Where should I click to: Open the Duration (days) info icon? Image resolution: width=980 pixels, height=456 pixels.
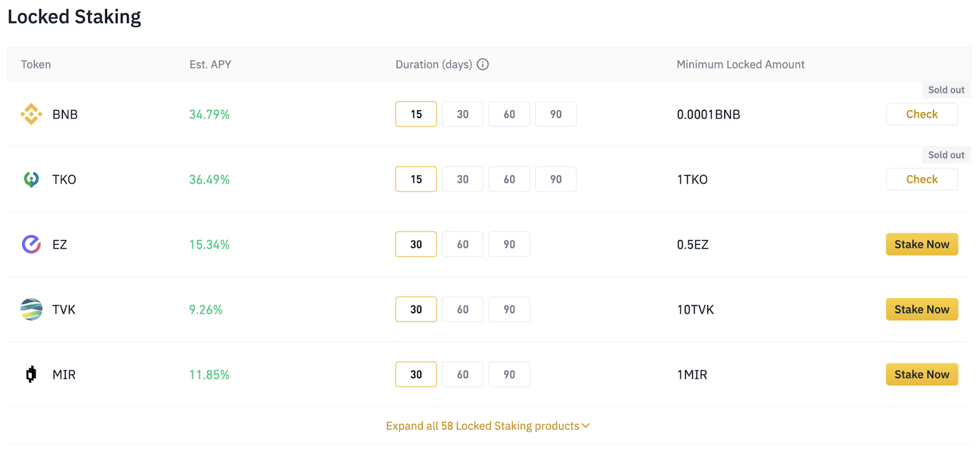click(483, 64)
